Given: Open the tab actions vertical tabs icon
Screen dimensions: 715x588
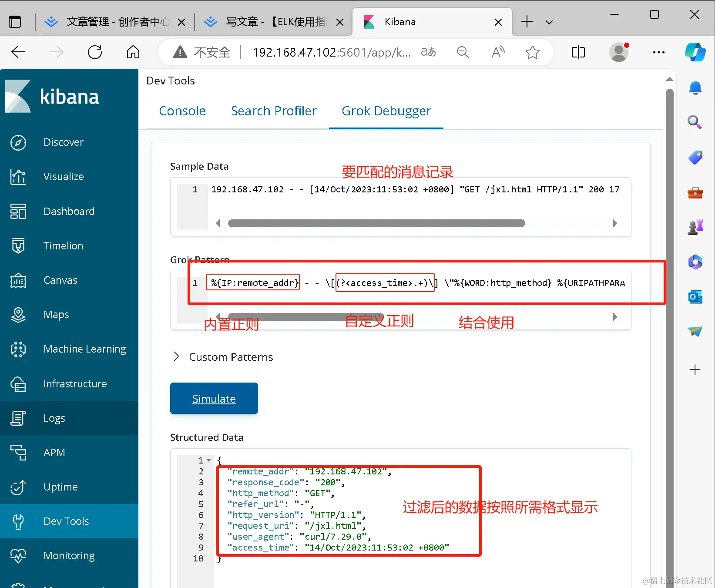Looking at the screenshot, I should click(15, 22).
